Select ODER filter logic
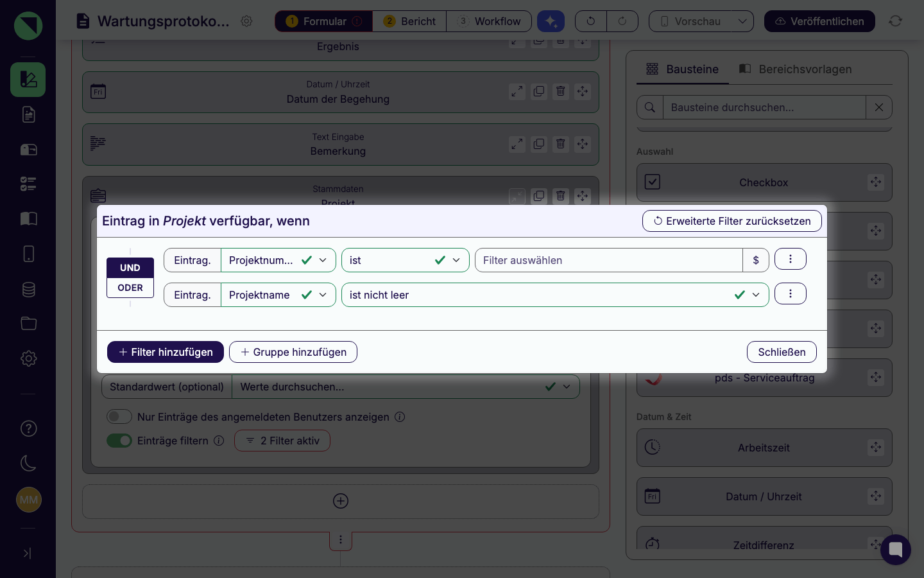The width and height of the screenshot is (924, 578). pos(130,288)
